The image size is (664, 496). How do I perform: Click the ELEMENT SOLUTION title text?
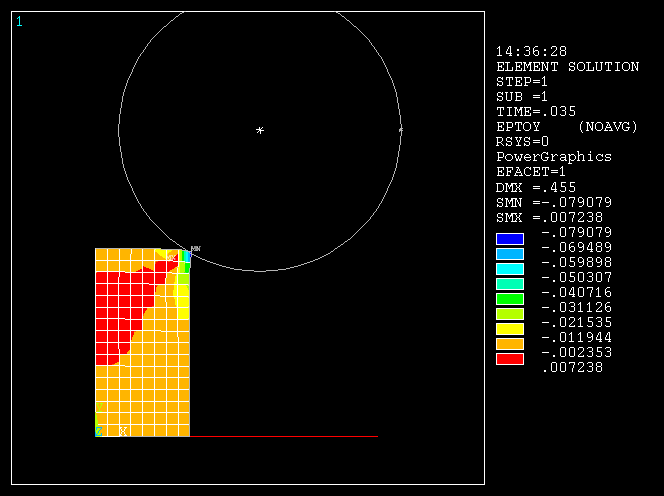567,67
